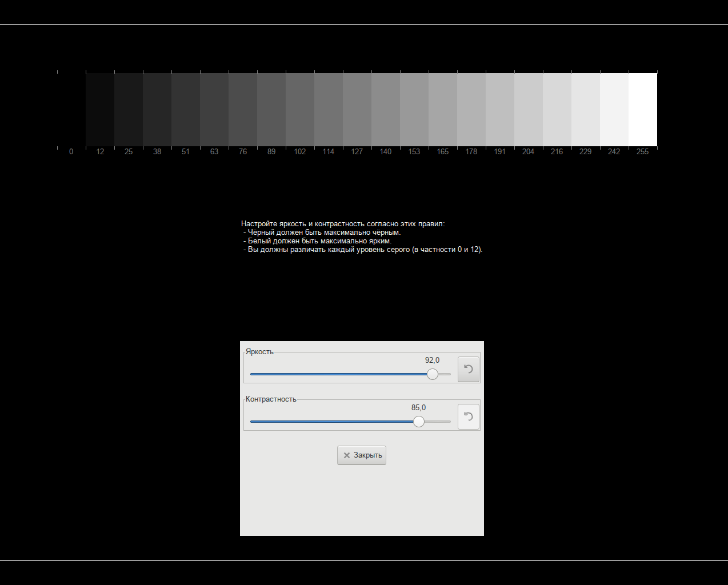Image resolution: width=728 pixels, height=585 pixels.
Task: Click the Контрастность slider handle
Action: pyautogui.click(x=419, y=422)
